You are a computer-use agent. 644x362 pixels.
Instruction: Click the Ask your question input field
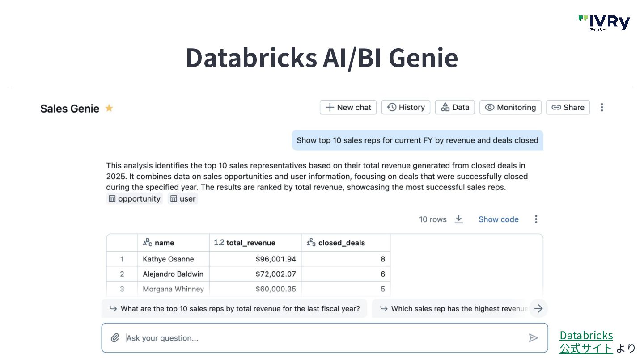pyautogui.click(x=322, y=338)
